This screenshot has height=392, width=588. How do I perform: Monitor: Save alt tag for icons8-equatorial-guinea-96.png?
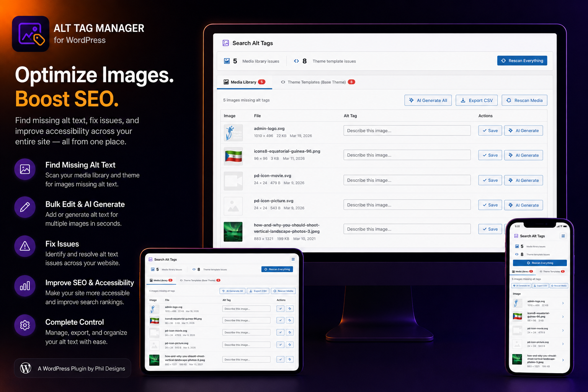[490, 155]
